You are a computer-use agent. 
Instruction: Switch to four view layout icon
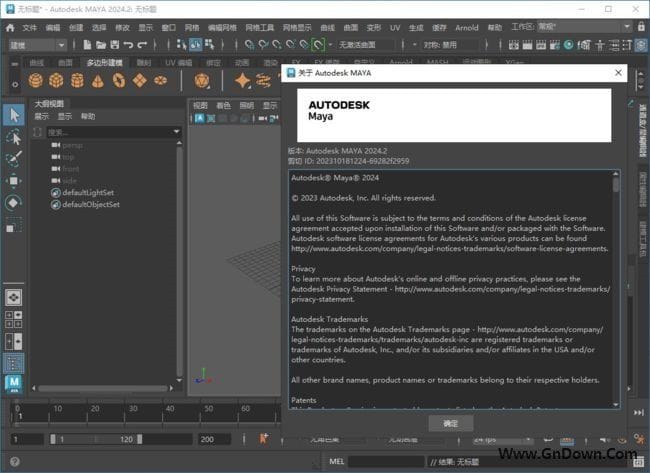tap(14, 320)
